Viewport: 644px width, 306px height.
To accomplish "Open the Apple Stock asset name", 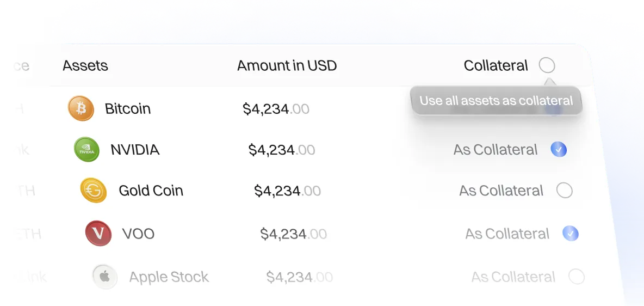I will coord(169,277).
